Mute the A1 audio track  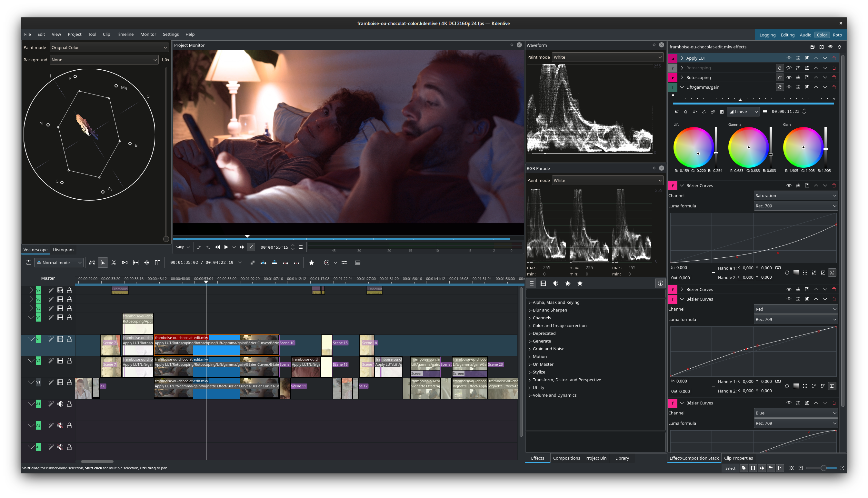pos(60,404)
